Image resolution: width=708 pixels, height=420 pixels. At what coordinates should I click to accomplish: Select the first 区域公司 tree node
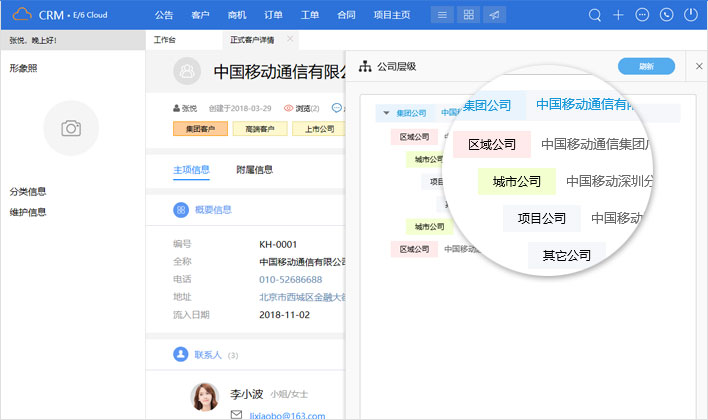[414, 136]
